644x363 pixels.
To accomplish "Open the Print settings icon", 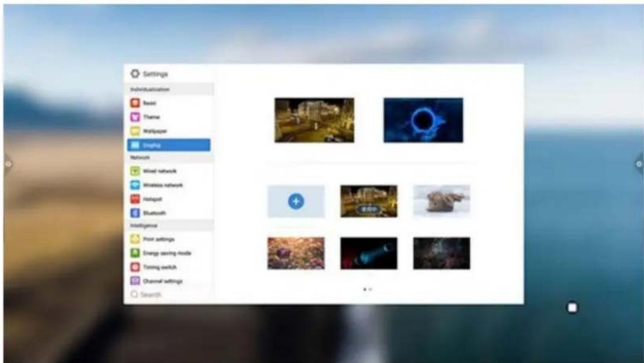I will point(135,238).
